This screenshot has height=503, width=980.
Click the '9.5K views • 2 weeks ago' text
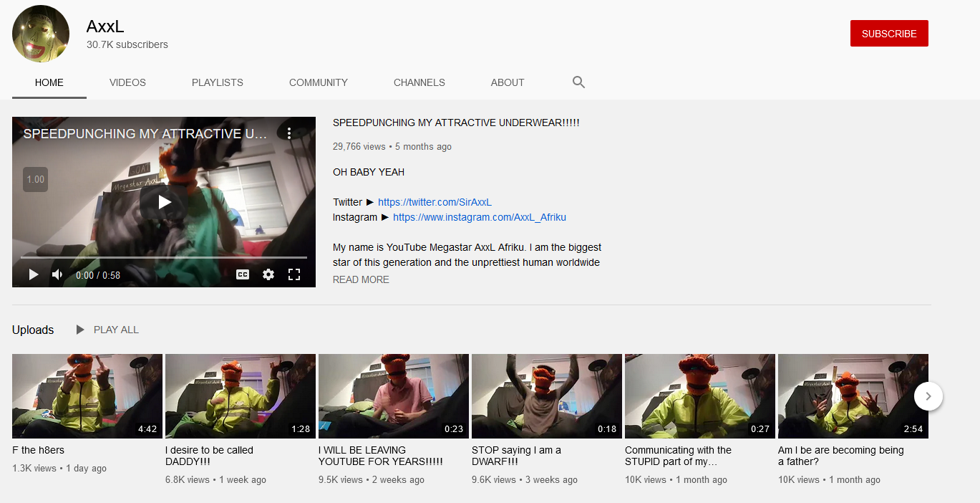tap(372, 479)
